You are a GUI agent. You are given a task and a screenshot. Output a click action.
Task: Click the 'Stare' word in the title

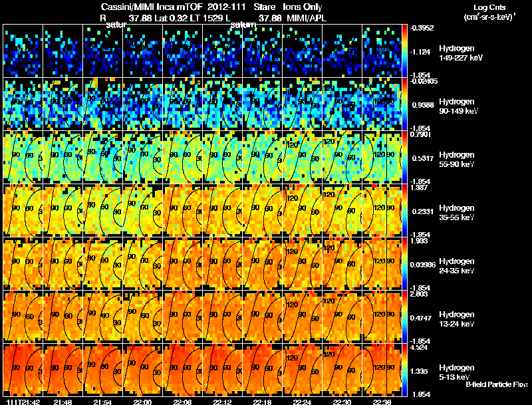(264, 7)
